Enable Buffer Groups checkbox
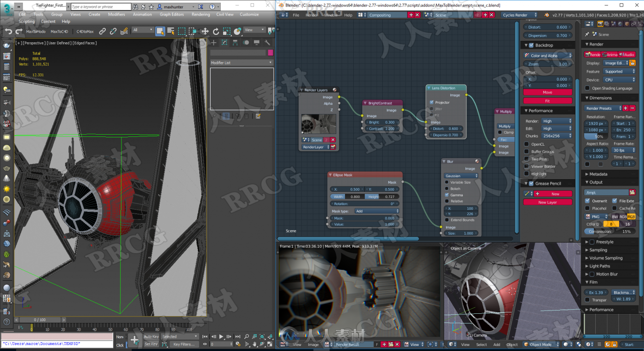Image resolution: width=644 pixels, height=351 pixels. (x=527, y=152)
